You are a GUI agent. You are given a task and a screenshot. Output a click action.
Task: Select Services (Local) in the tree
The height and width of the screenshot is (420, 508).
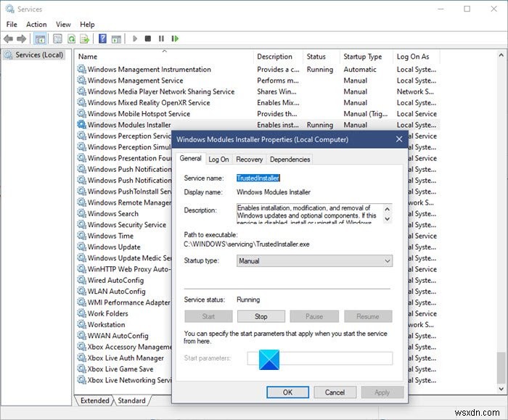tap(35, 54)
